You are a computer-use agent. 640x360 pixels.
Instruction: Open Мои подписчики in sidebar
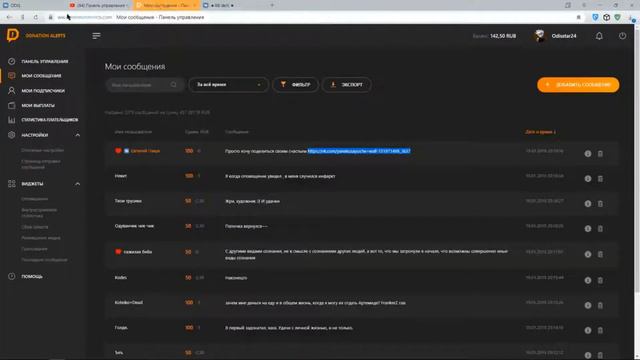click(x=43, y=91)
